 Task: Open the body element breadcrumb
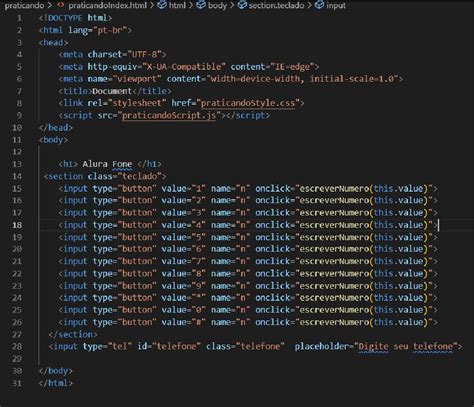tap(212, 5)
